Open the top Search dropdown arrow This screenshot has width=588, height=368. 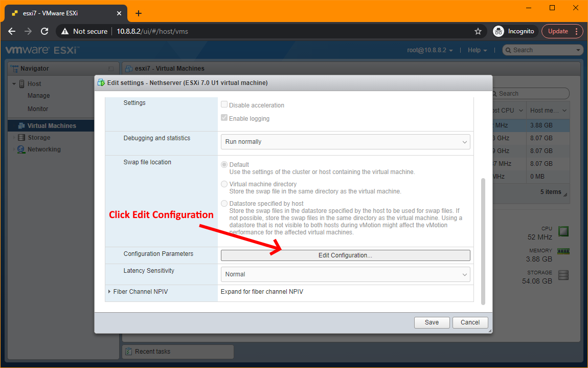[x=578, y=50]
